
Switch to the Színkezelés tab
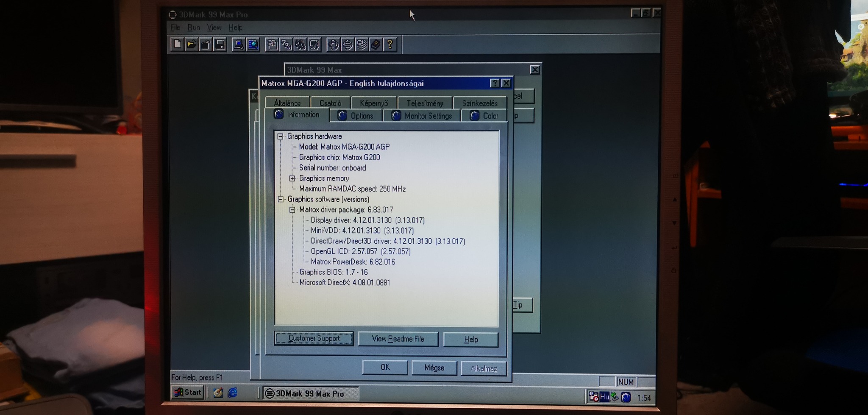[480, 103]
